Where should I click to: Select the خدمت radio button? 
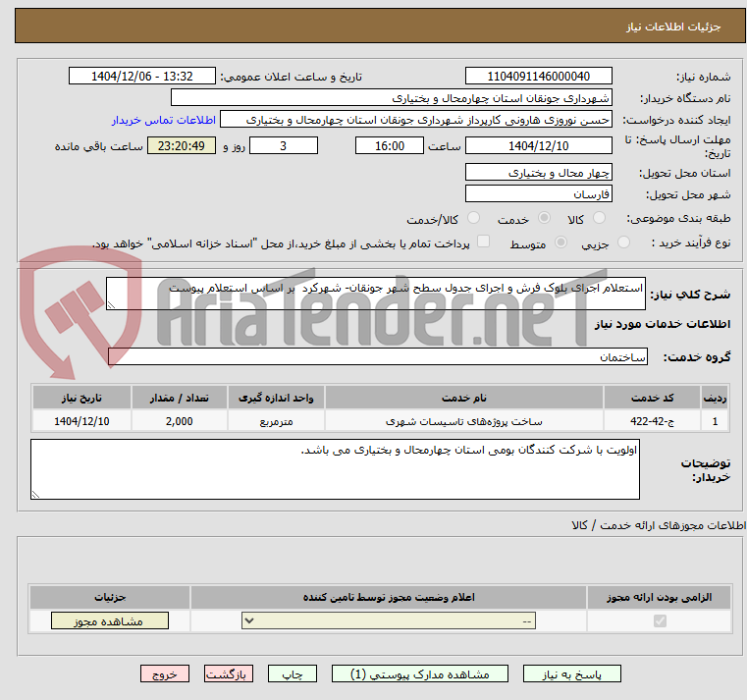click(x=544, y=218)
